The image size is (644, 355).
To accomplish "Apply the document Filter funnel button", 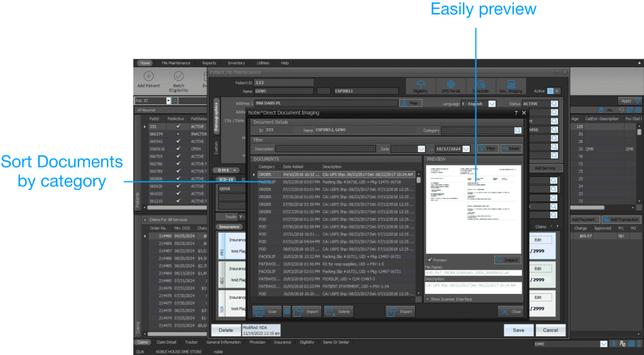I will [487, 149].
